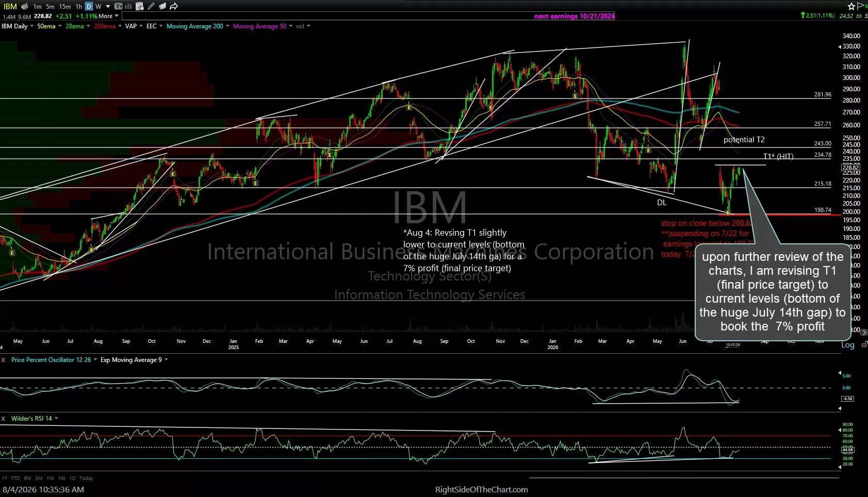Open Price Percent Oscillator 12 26 settings dropdown

tap(95, 359)
